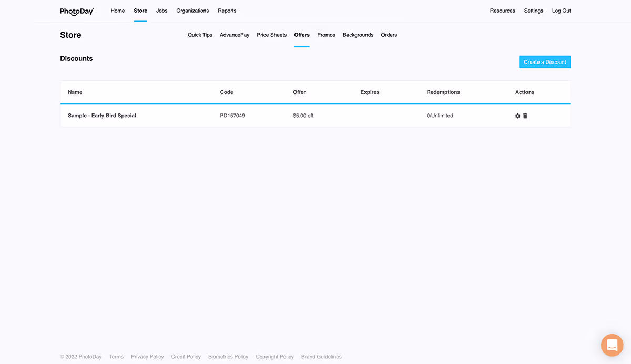The width and height of the screenshot is (631, 364).
Task: Go to the Home menu
Action: click(118, 11)
